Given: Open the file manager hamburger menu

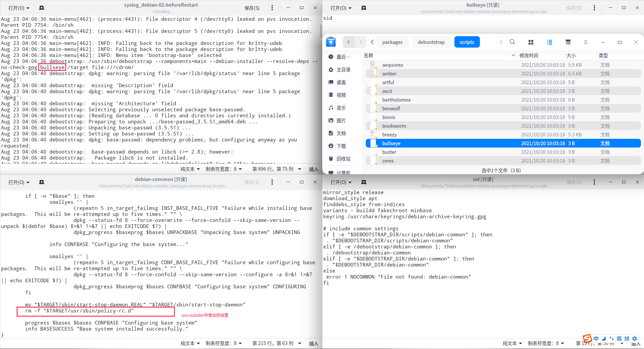Looking at the screenshot, I should pyautogui.click(x=586, y=42).
